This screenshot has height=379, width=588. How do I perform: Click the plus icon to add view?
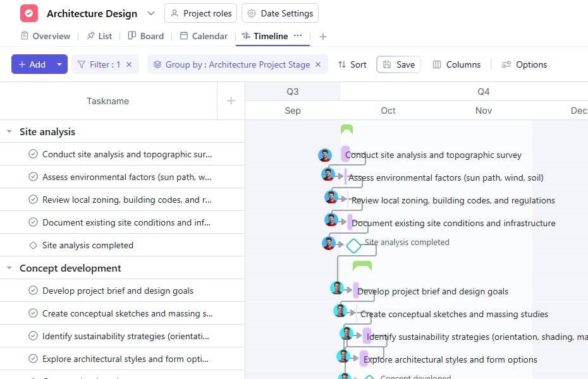coord(323,37)
